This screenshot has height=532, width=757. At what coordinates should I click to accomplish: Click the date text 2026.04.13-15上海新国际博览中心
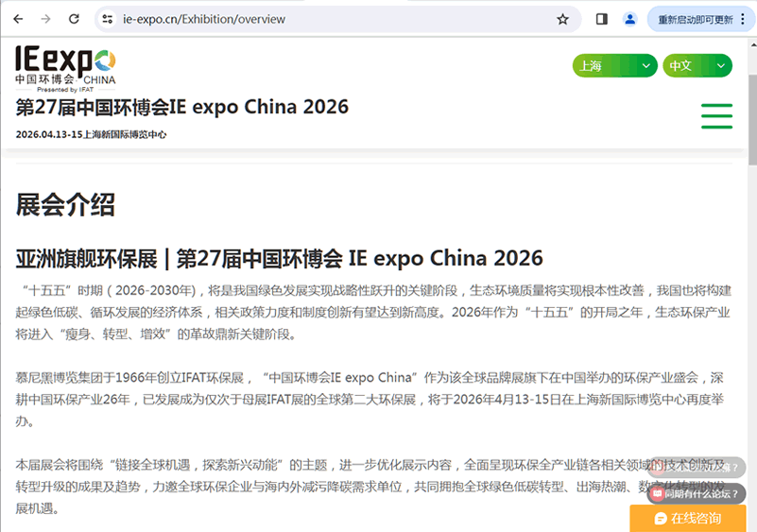(91, 135)
